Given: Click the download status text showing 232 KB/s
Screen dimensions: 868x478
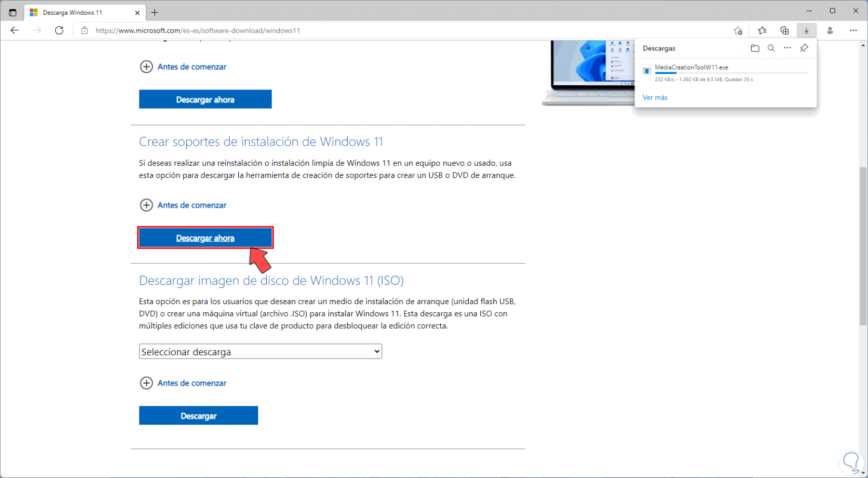Looking at the screenshot, I should [x=704, y=79].
